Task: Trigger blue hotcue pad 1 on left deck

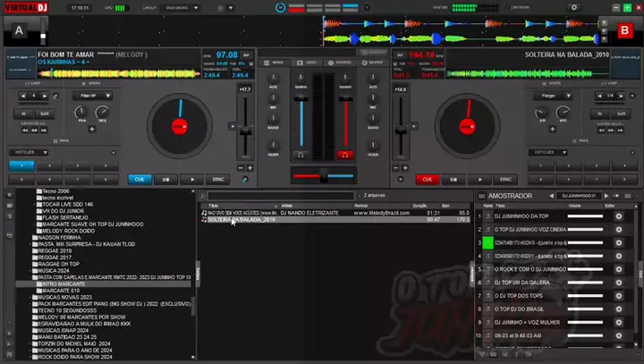Action: pyautogui.click(x=21, y=165)
